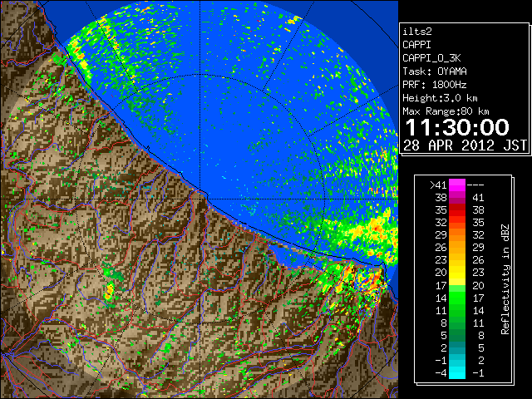
Task: Click the yellow 20-23 dBZ legend swatch
Action: tap(457, 273)
